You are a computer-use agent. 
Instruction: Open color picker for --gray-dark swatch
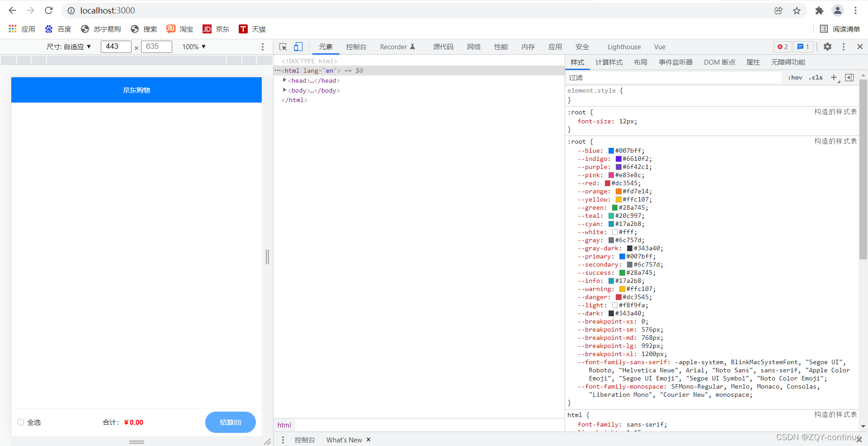point(629,249)
